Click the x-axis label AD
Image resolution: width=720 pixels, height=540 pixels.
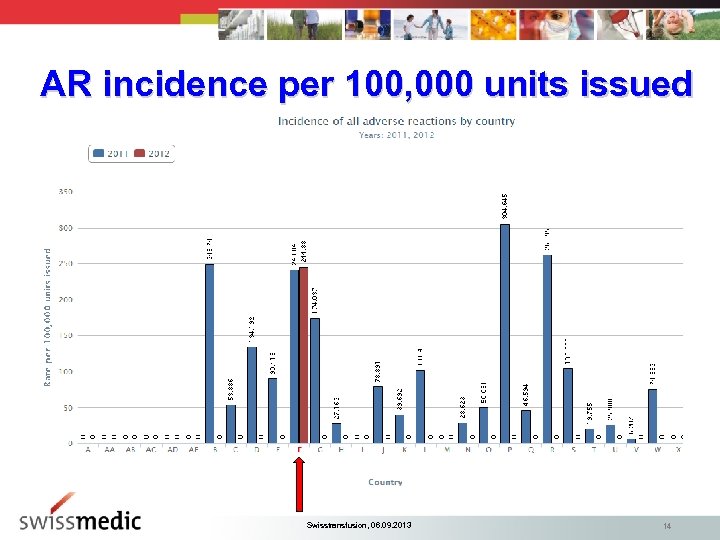point(173,450)
